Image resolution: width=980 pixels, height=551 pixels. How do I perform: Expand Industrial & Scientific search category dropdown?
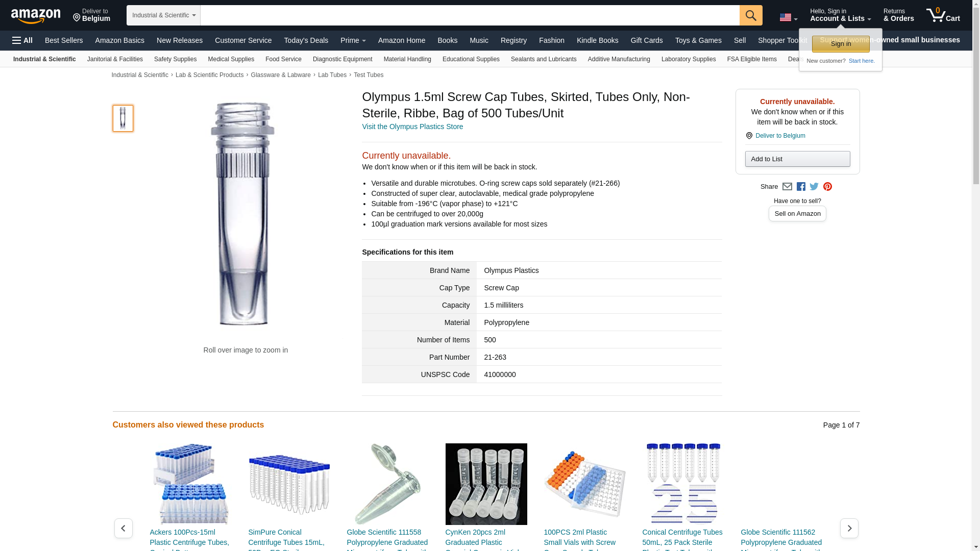pyautogui.click(x=163, y=15)
